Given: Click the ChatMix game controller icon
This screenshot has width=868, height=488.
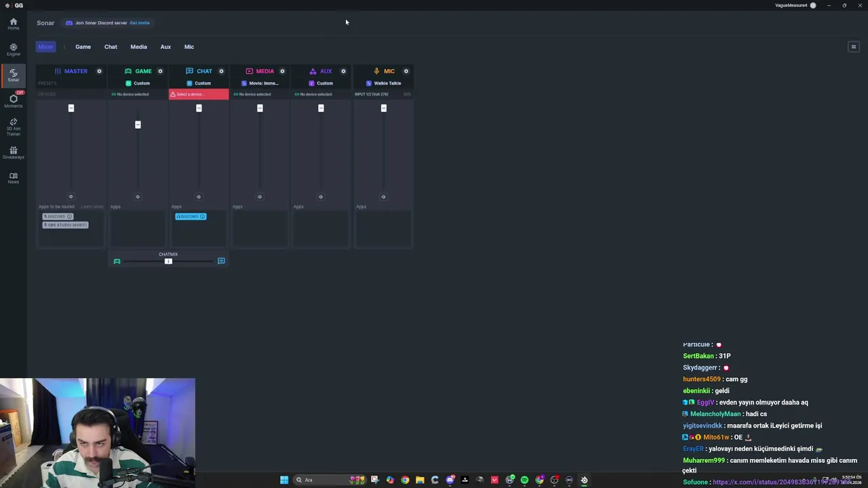Looking at the screenshot, I should pyautogui.click(x=117, y=261).
